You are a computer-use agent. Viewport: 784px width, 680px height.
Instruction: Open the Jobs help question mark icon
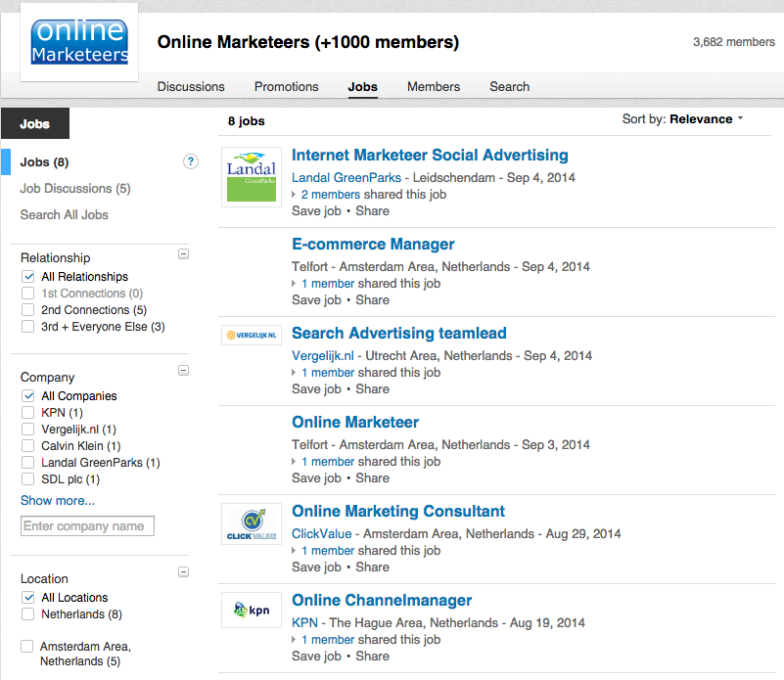pos(191,161)
